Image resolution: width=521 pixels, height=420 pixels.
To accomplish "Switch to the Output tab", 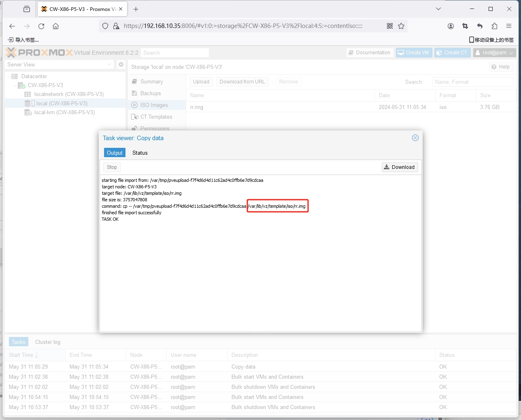I will click(x=115, y=153).
